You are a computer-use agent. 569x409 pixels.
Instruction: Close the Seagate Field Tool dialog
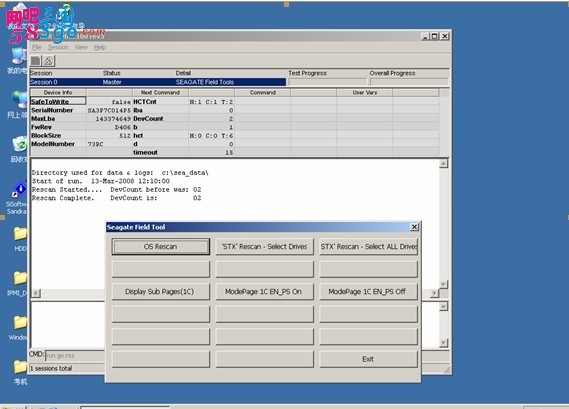click(414, 227)
